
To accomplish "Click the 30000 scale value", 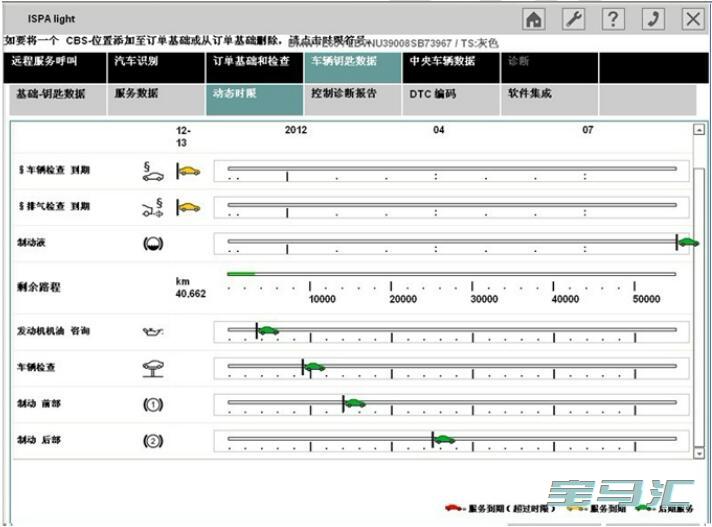I will tap(484, 299).
